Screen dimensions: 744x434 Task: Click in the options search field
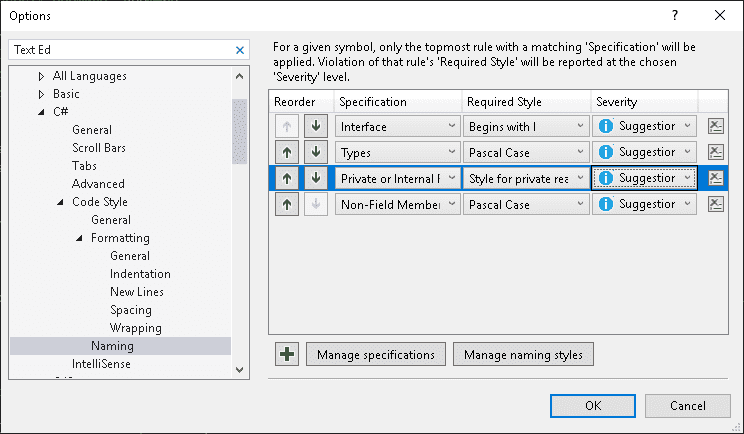[x=122, y=50]
